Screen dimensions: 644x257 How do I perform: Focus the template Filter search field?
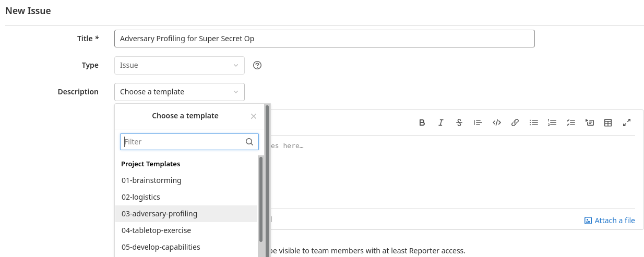(183, 142)
